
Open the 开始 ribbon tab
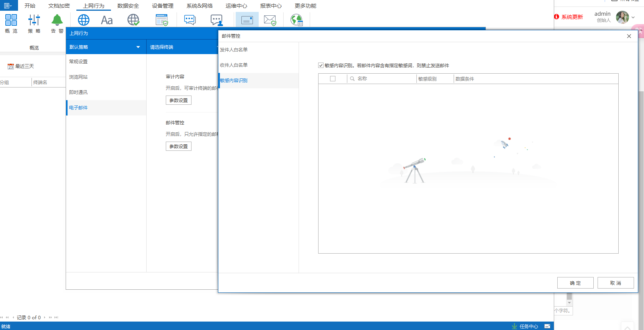[x=30, y=6]
